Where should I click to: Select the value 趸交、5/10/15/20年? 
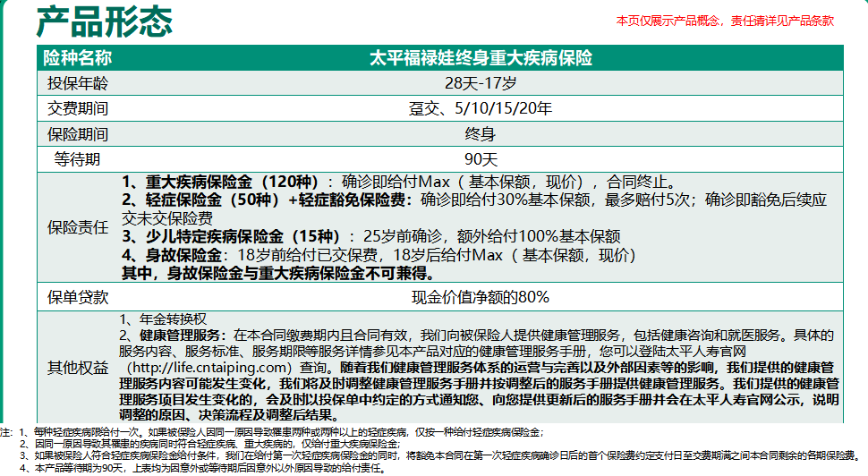click(x=481, y=108)
